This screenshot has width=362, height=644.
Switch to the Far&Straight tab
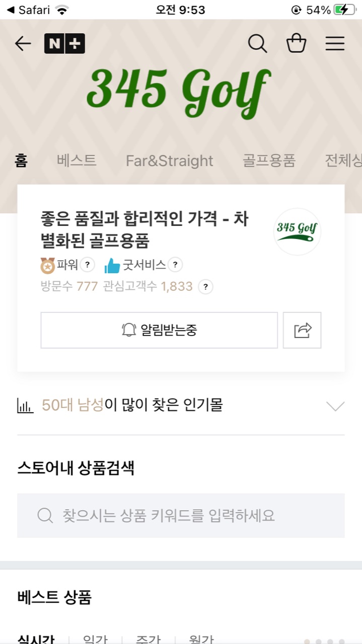169,160
